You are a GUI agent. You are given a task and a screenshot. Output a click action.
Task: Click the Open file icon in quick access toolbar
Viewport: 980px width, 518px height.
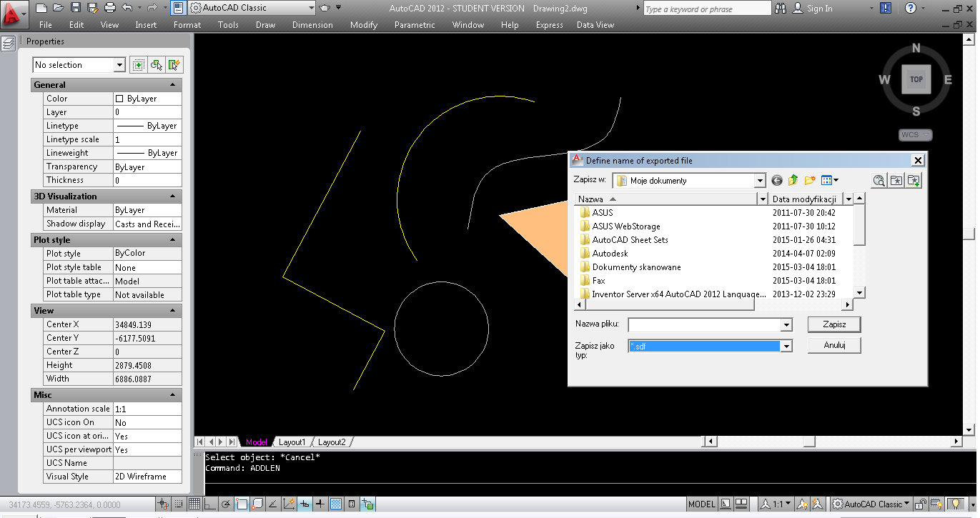[59, 8]
